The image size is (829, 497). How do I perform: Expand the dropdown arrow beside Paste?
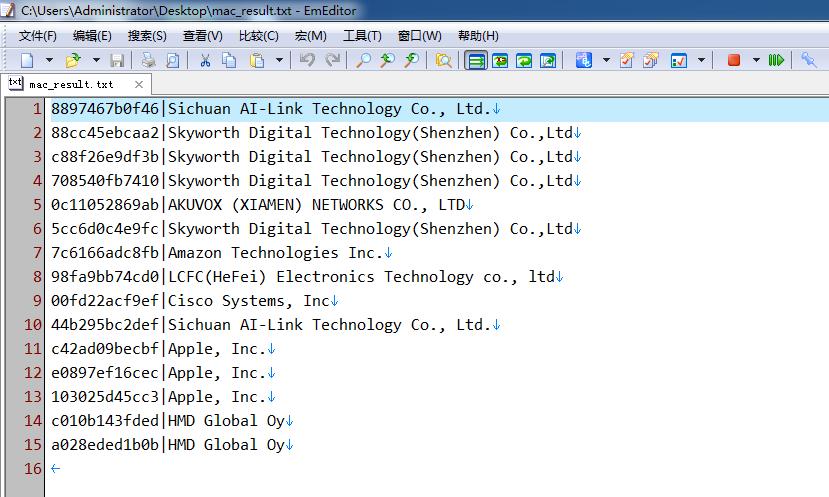279,61
